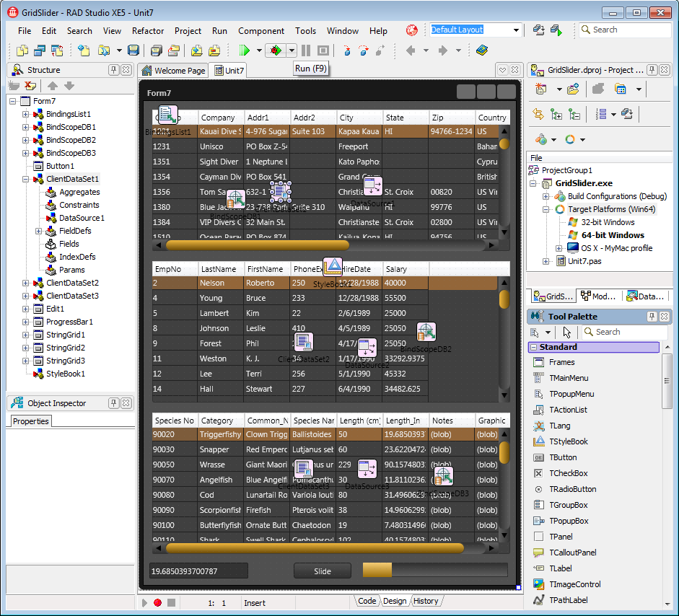Click the macro play triangle in status bar
679x616 pixels.
pos(144,602)
